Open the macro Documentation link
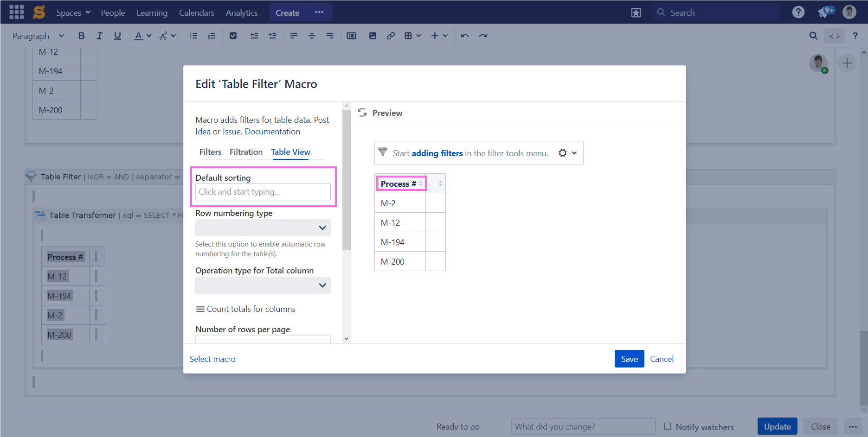 point(272,131)
